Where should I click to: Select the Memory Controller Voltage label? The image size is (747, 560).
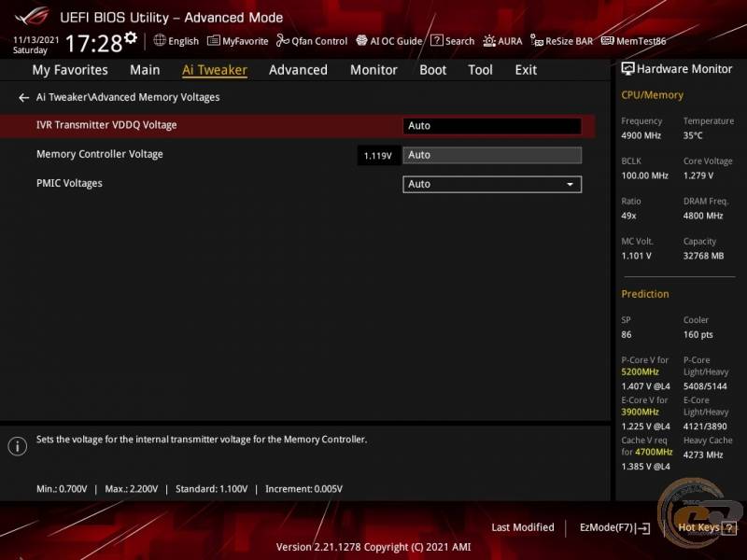[100, 154]
